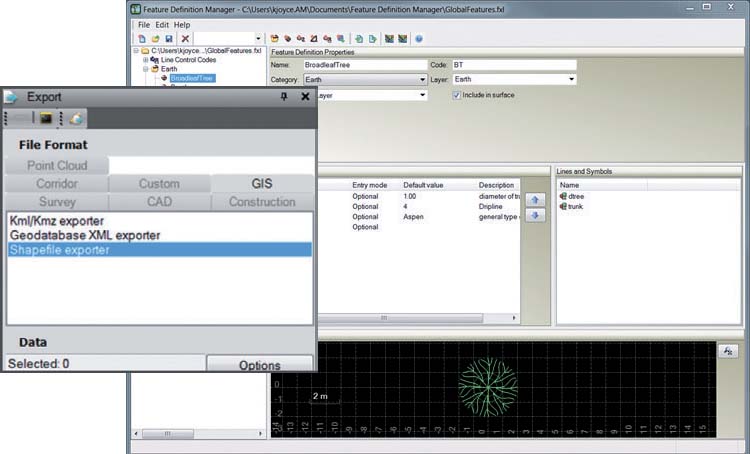The image size is (750, 454).
Task: Move attribute up with blue up arrow
Action: click(x=535, y=200)
